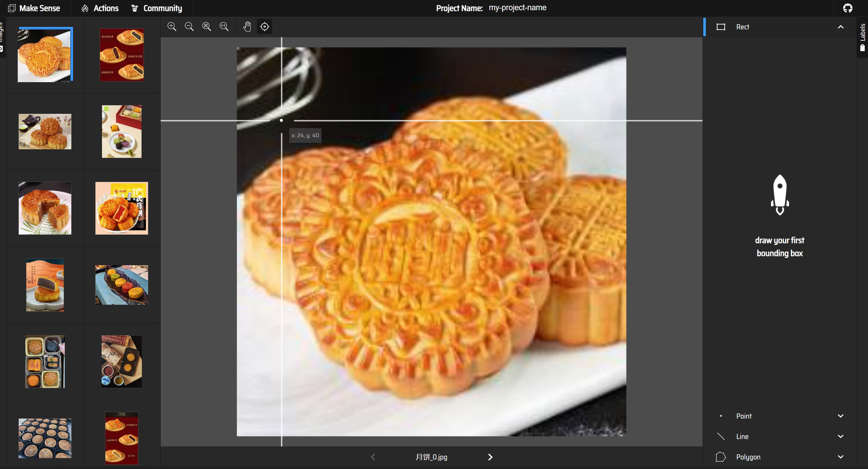Viewport: 868px width, 469px height.
Task: Go to previous image arrow
Action: pos(373,457)
